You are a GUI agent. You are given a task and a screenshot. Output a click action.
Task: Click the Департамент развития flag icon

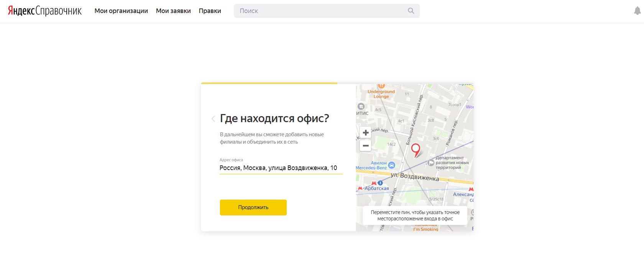click(x=431, y=163)
